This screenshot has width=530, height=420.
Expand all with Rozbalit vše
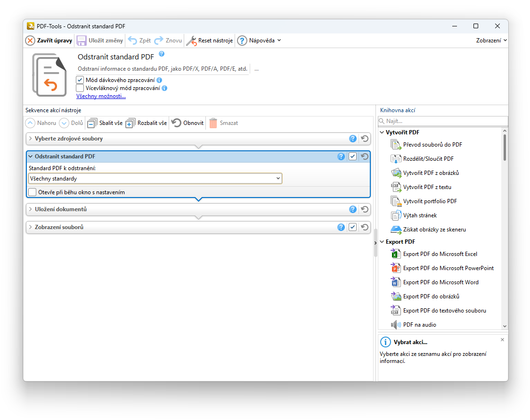[x=147, y=123]
